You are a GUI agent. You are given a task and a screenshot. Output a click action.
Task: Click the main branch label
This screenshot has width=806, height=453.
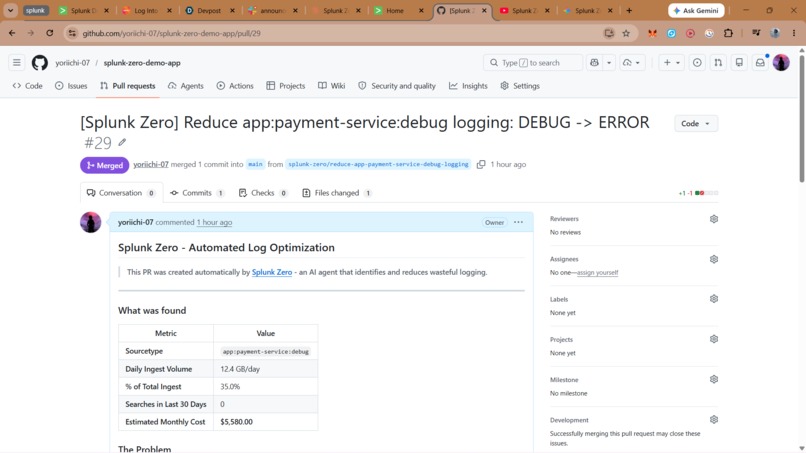pyautogui.click(x=255, y=165)
